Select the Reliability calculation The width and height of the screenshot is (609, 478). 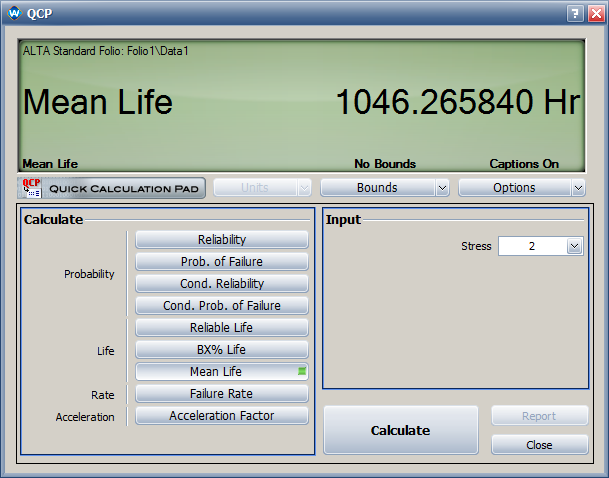tap(221, 240)
